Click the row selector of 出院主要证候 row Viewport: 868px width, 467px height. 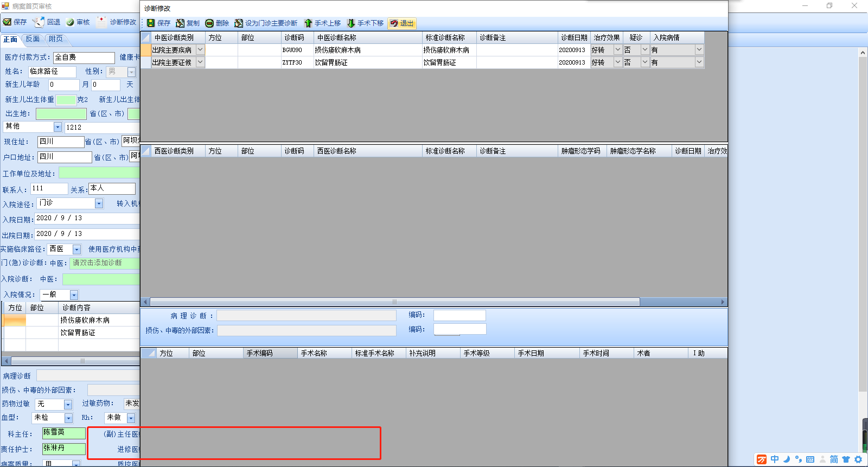point(145,62)
